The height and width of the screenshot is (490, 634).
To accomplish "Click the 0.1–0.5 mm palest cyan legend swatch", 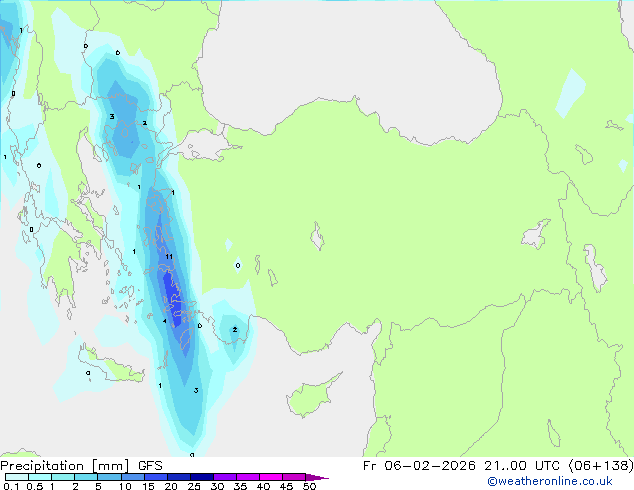I will [x=17, y=477].
